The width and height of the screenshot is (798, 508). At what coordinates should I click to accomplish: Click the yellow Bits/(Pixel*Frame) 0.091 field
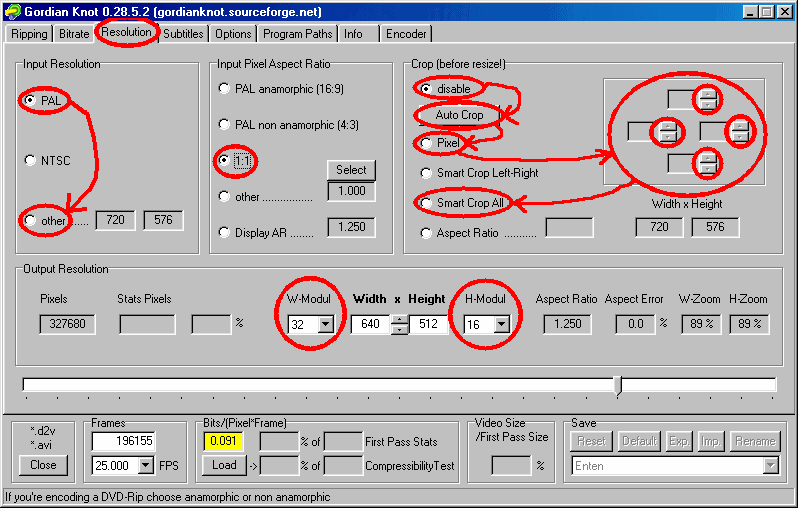click(223, 441)
